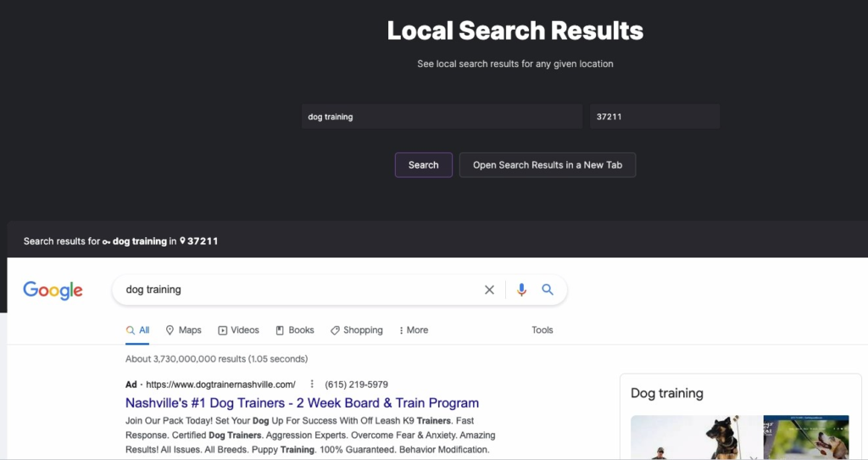This screenshot has height=460, width=868.
Task: Click the blue magnifier search icon
Action: pyautogui.click(x=548, y=289)
